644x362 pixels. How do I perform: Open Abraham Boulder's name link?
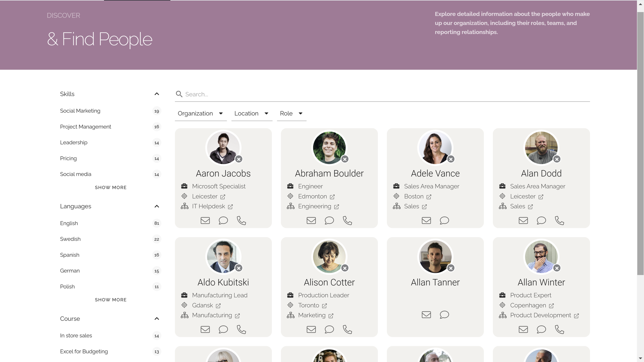tap(329, 173)
